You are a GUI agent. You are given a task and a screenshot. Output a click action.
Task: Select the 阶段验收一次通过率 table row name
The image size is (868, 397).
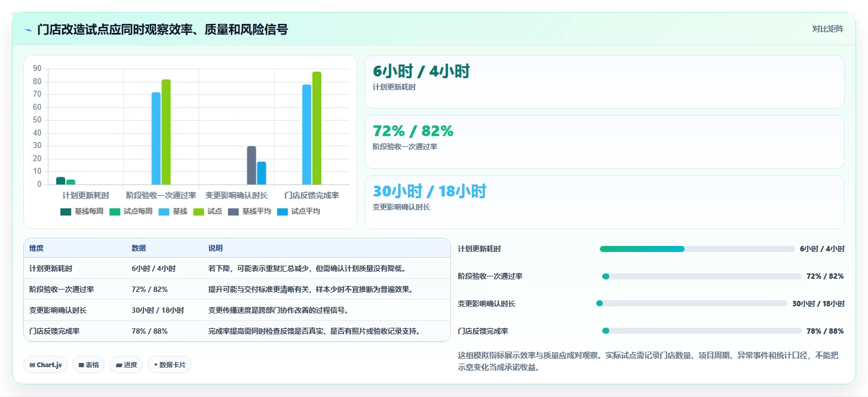[x=62, y=290]
